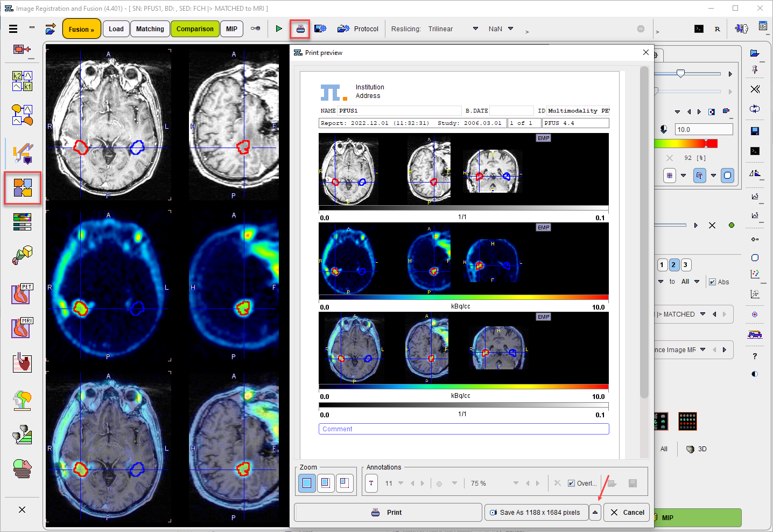Click the R icon in the top-right toolbar
This screenshot has width=773, height=532.
pyautogui.click(x=717, y=29)
